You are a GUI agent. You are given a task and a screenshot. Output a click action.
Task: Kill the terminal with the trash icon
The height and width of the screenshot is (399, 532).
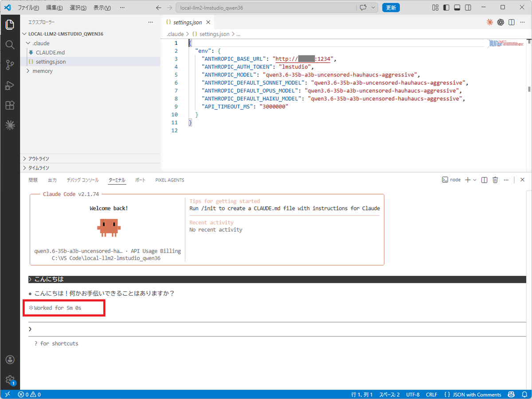point(495,180)
